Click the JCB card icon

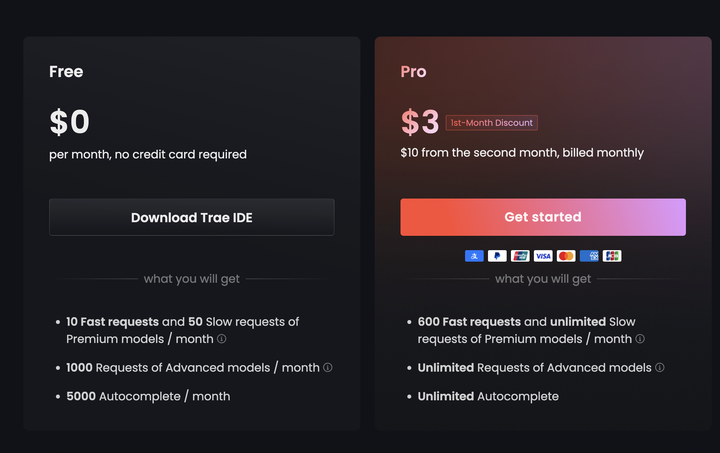click(612, 256)
